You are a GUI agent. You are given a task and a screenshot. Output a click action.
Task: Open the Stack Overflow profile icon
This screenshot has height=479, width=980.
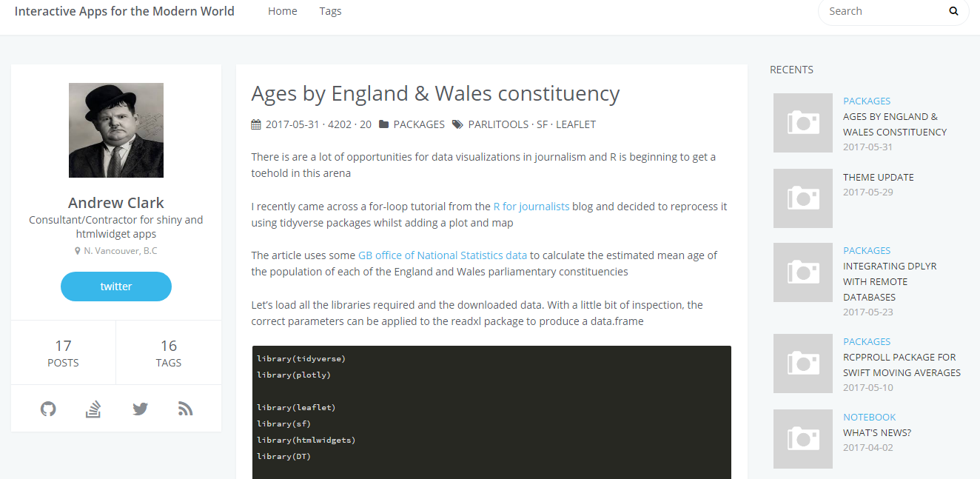[93, 409]
